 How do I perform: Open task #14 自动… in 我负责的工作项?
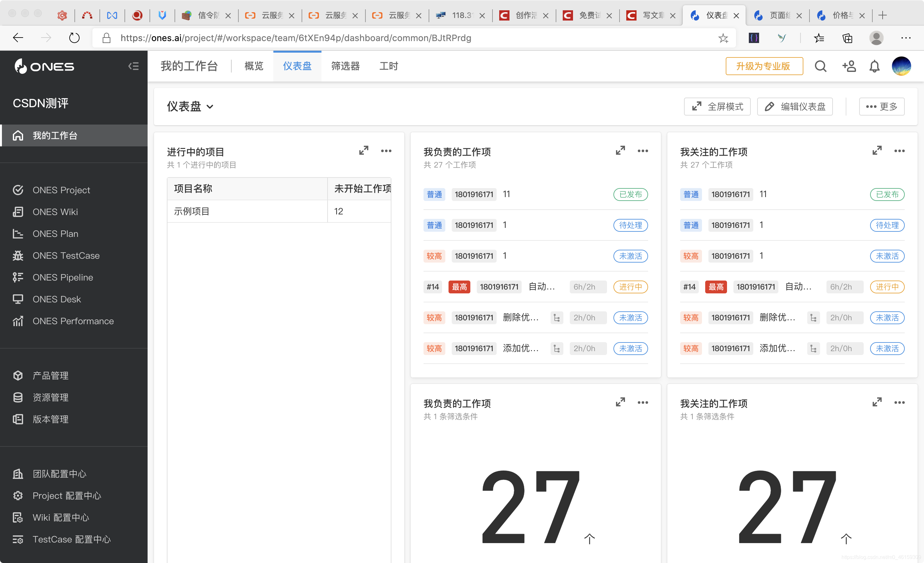click(x=535, y=287)
